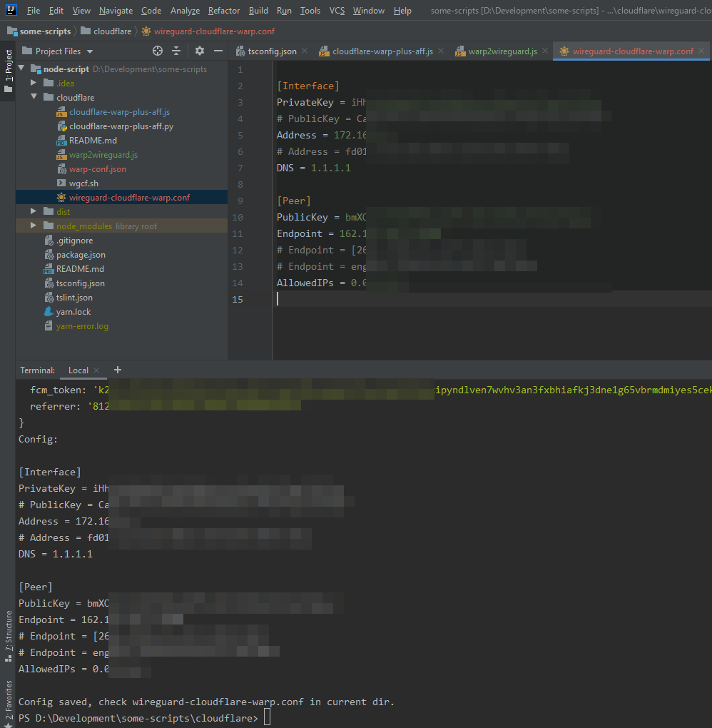Expand the dist folder in tree

pyautogui.click(x=34, y=212)
